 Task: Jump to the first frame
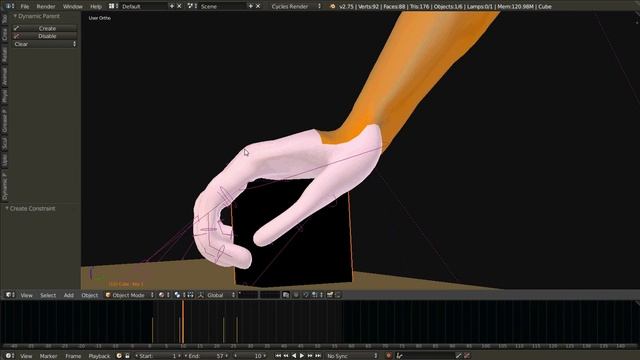[278, 356]
